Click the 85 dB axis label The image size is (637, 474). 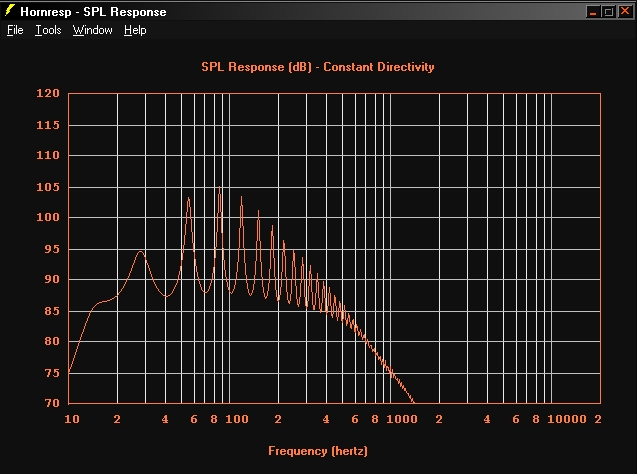[52, 311]
